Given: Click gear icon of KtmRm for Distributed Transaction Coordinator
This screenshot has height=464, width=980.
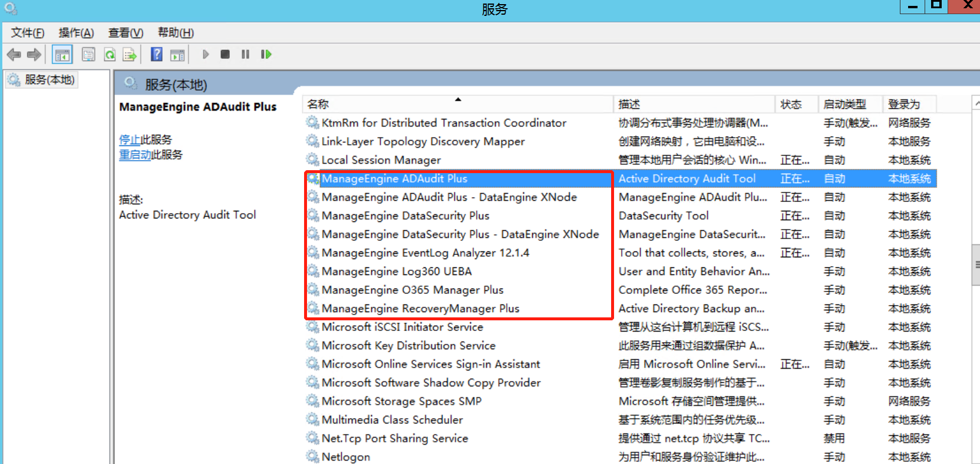Looking at the screenshot, I should [x=312, y=122].
